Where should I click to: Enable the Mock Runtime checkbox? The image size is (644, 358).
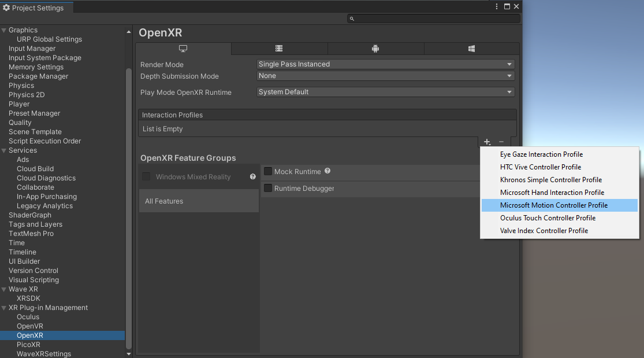[x=268, y=171]
